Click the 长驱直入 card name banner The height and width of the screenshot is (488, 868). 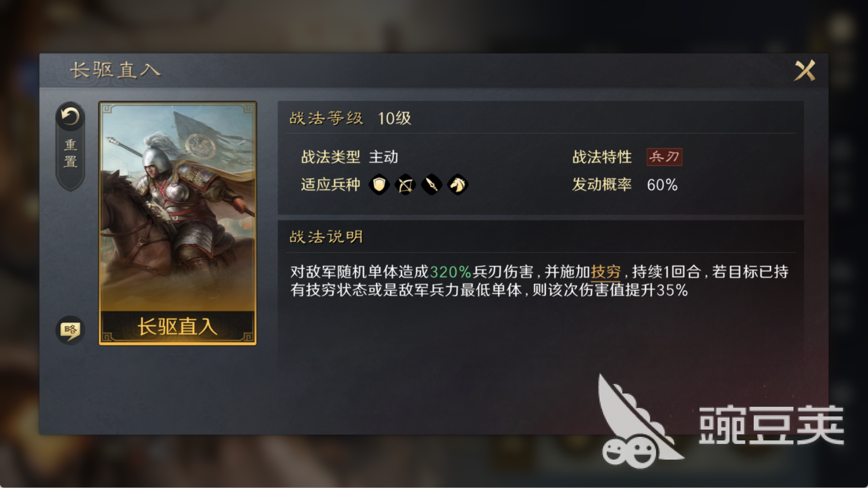click(x=177, y=327)
